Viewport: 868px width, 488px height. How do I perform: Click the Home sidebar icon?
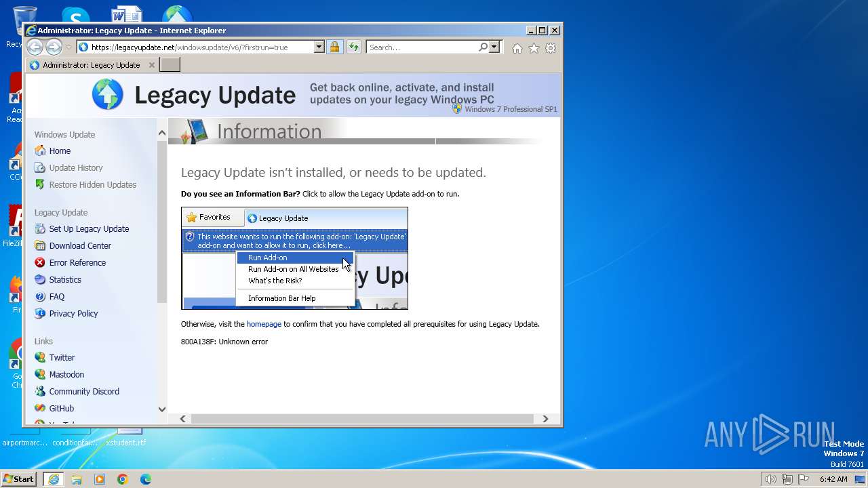point(40,150)
